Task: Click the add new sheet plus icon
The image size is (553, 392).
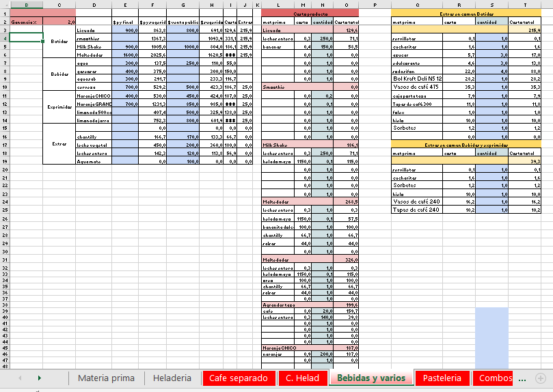Action: tap(540, 378)
